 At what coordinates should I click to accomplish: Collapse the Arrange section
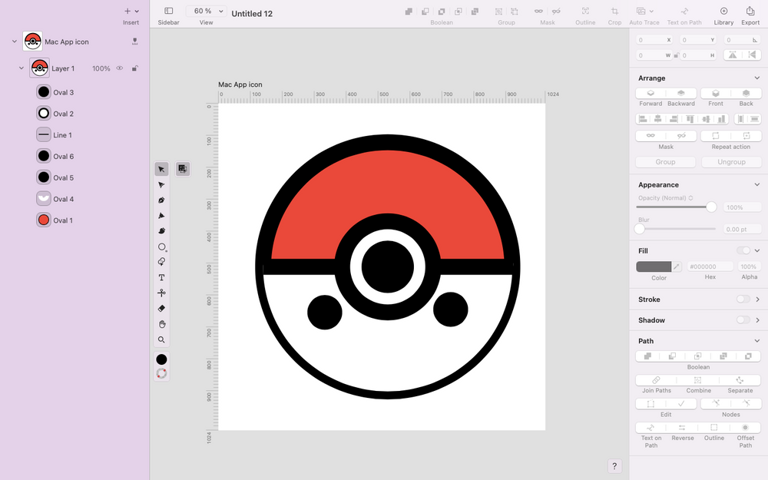[x=757, y=78]
